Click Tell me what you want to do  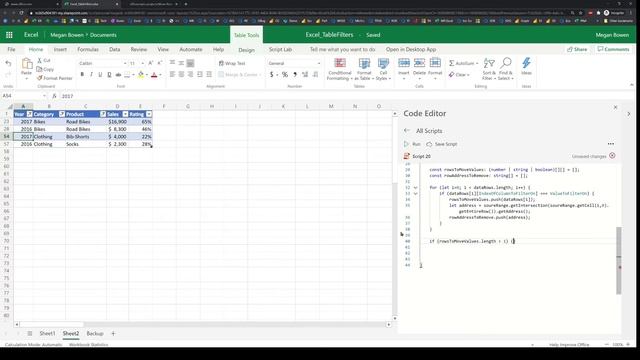342,49
